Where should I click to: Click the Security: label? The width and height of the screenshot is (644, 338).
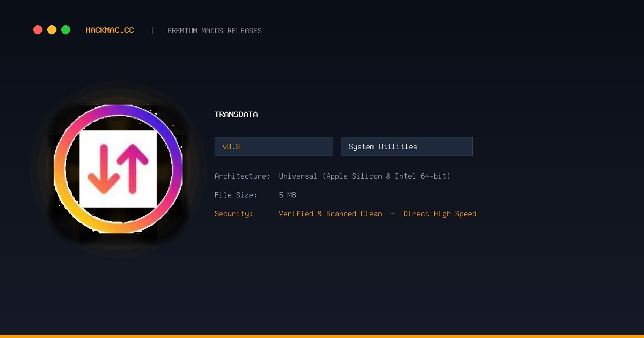pos(234,214)
